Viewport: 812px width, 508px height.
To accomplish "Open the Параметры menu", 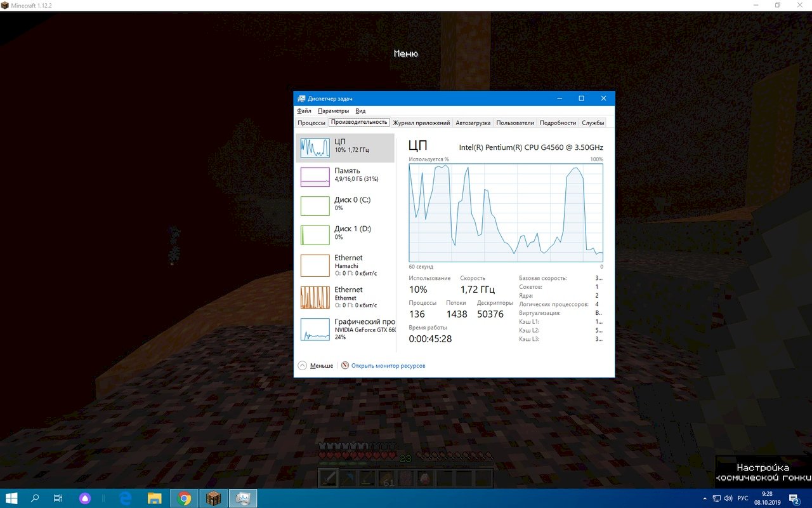I will pos(333,111).
